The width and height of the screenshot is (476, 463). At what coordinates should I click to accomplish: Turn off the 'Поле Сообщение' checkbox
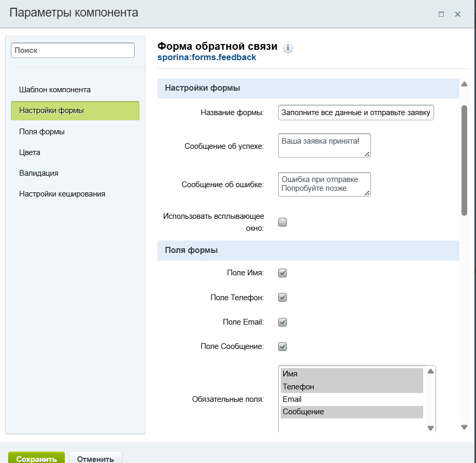(282, 346)
